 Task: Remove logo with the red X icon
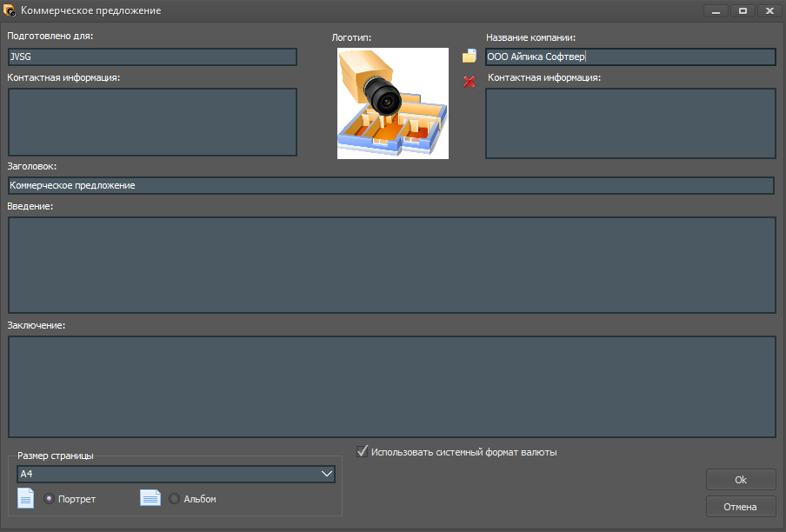coord(470,81)
